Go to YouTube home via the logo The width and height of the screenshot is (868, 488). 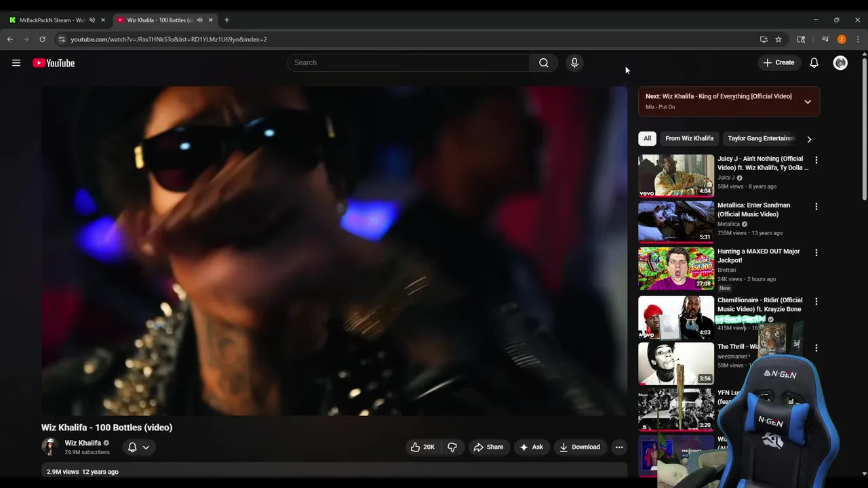54,63
